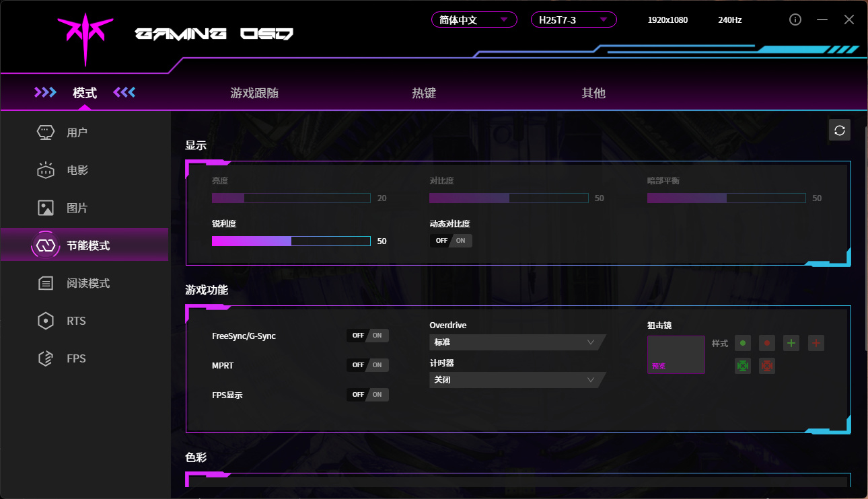868x499 pixels.
Task: Open the info icon in title bar
Action: [795, 20]
